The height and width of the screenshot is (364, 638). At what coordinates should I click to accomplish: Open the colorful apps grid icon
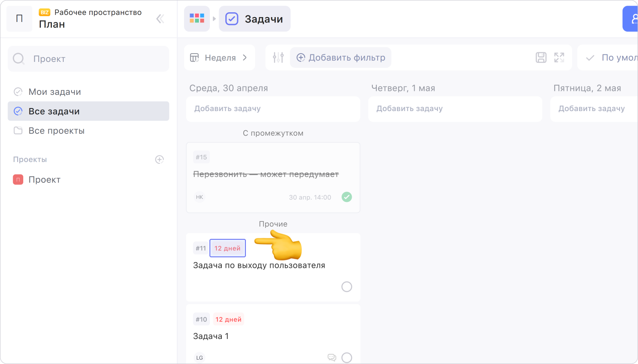click(x=197, y=18)
